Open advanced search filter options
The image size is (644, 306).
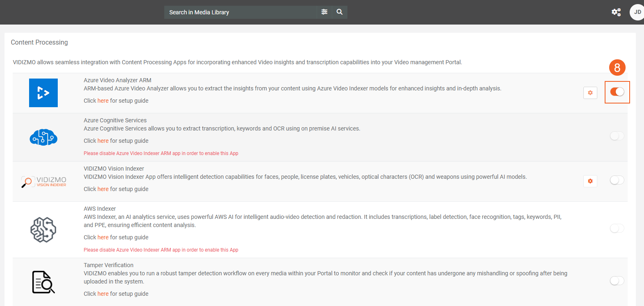(x=324, y=12)
